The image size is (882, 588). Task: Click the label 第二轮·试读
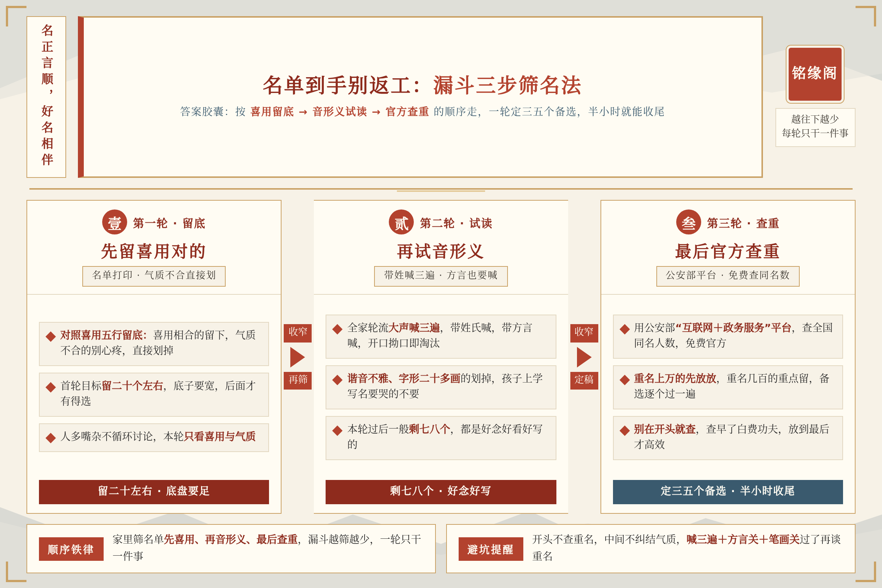point(456,223)
